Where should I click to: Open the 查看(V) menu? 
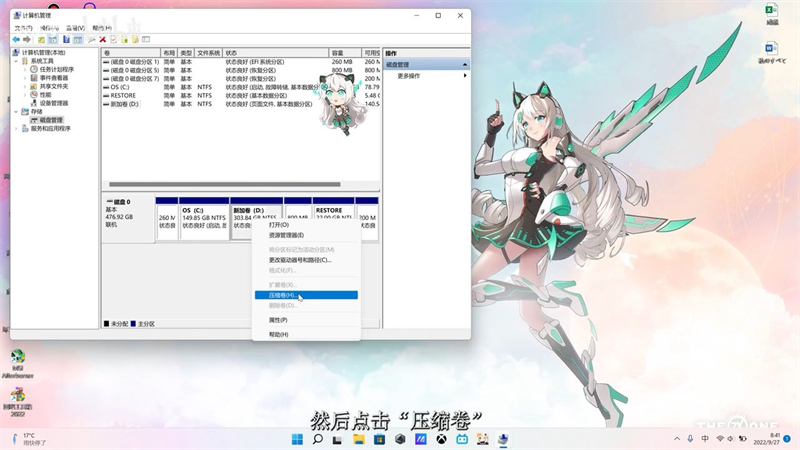[76, 28]
